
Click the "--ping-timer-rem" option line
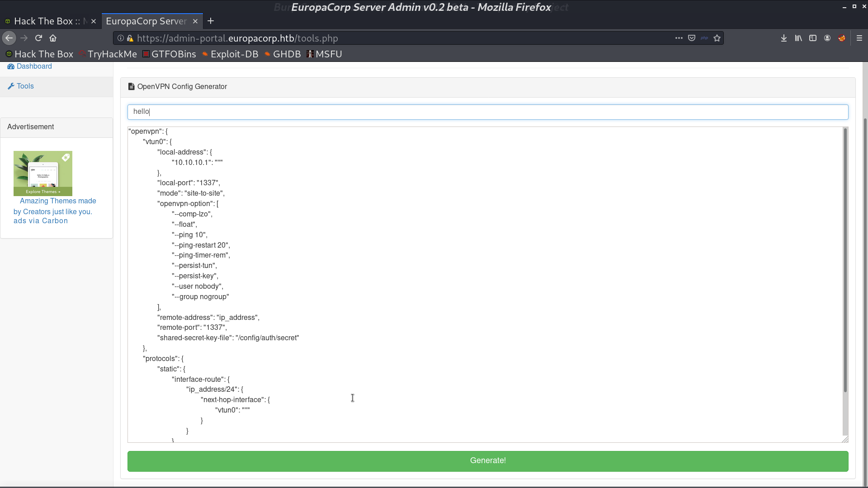(x=201, y=255)
